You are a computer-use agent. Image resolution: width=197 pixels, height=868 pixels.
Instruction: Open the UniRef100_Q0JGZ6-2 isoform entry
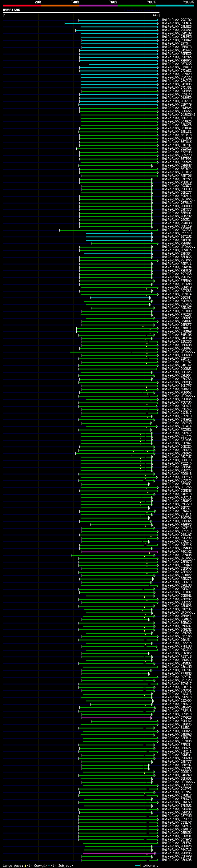click(x=179, y=115)
